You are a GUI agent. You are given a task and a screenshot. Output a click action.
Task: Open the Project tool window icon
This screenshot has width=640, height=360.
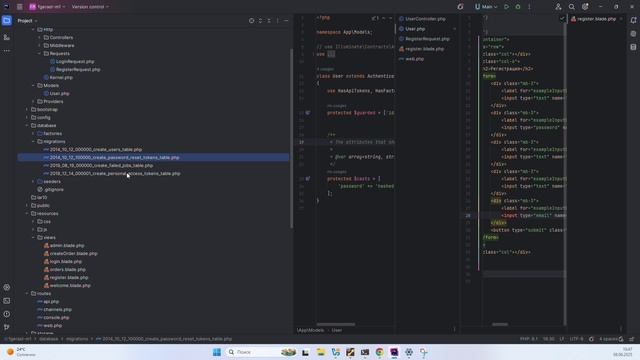(7, 20)
